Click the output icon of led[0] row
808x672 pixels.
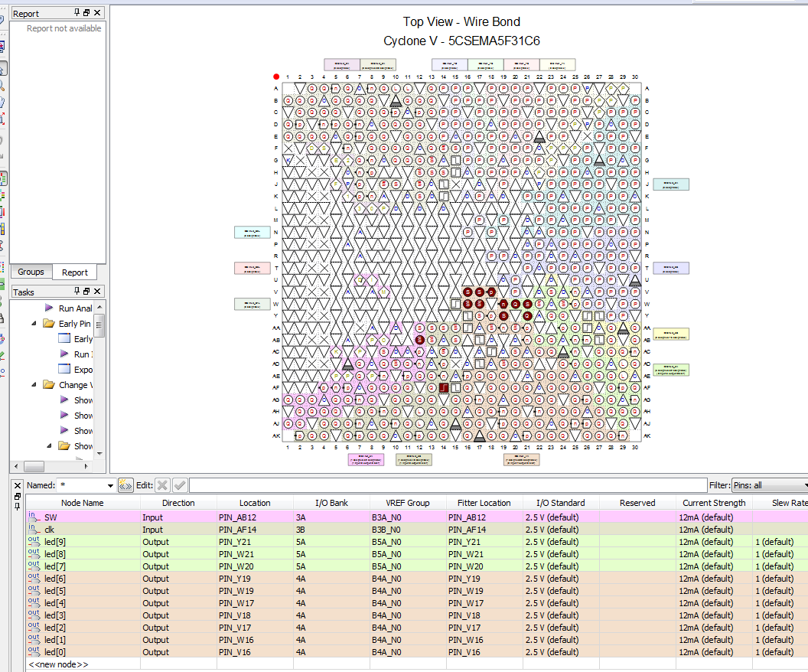34,652
